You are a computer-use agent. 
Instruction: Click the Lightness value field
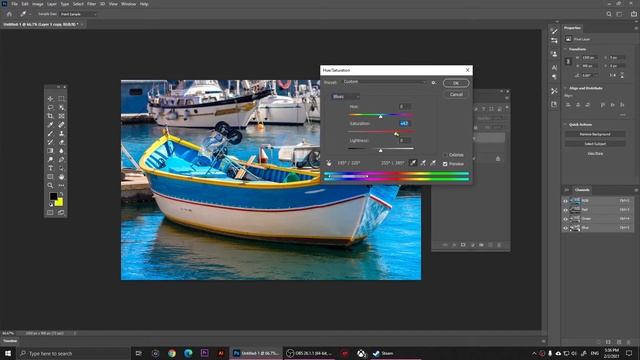click(404, 140)
